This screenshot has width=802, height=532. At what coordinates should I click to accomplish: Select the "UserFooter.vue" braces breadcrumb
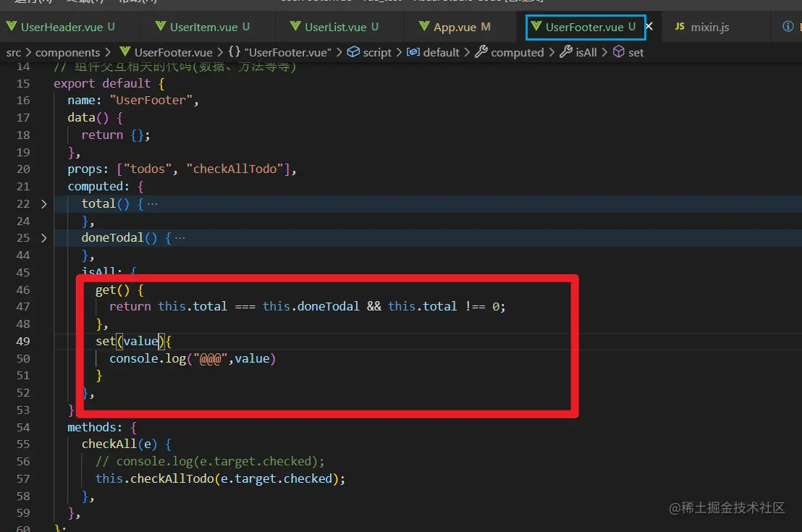287,53
